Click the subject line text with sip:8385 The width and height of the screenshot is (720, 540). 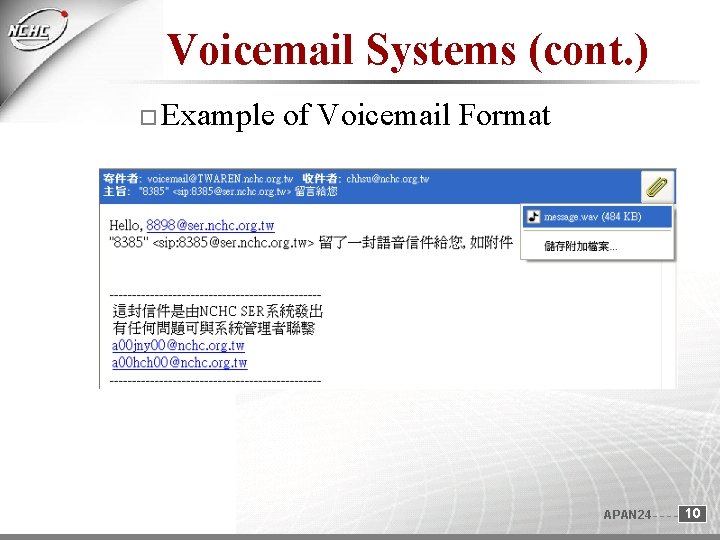pyautogui.click(x=238, y=191)
